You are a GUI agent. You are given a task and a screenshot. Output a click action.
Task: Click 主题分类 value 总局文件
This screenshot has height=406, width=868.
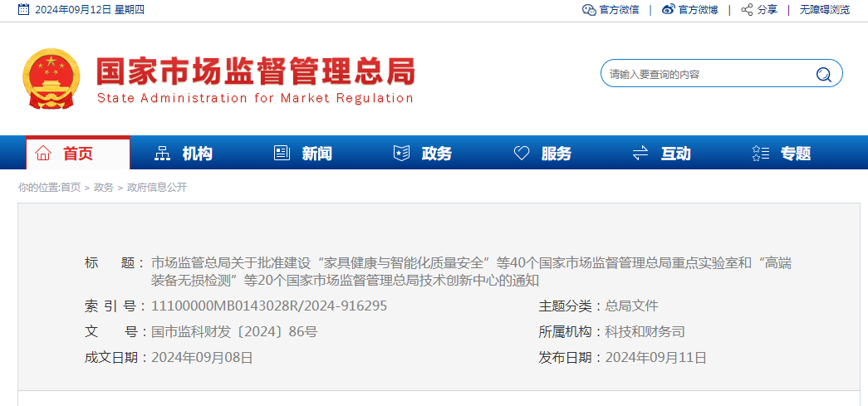pos(631,306)
